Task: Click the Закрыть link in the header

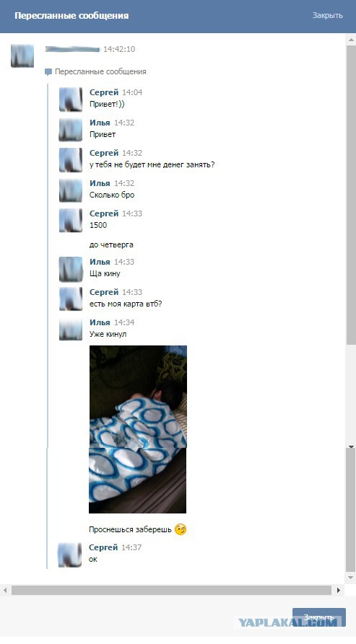Action: (x=327, y=15)
